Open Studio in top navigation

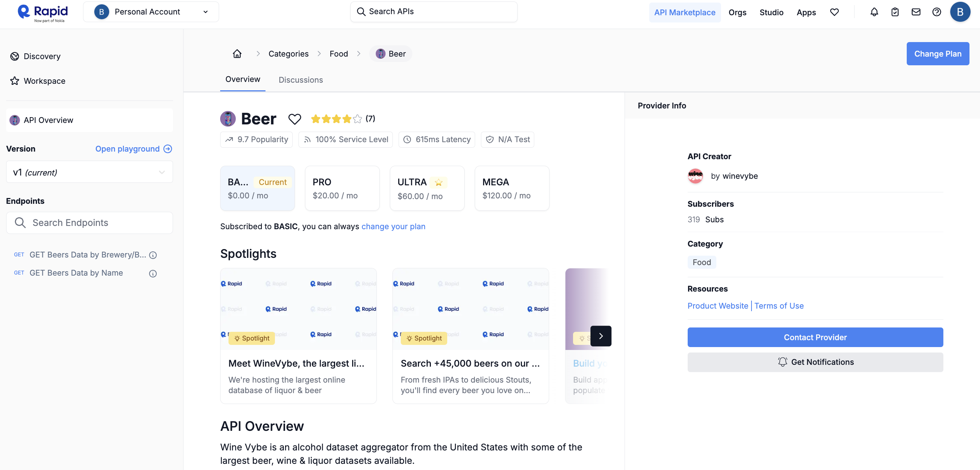[x=771, y=13]
